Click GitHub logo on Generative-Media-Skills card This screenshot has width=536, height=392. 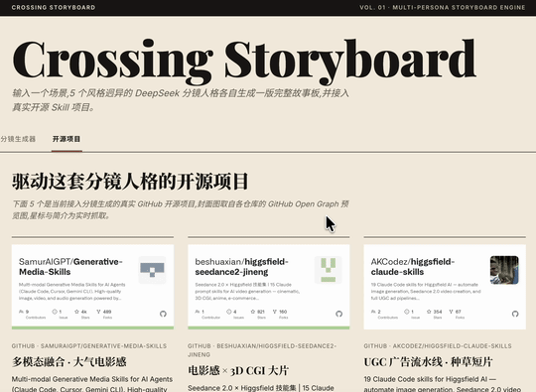pyautogui.click(x=163, y=314)
